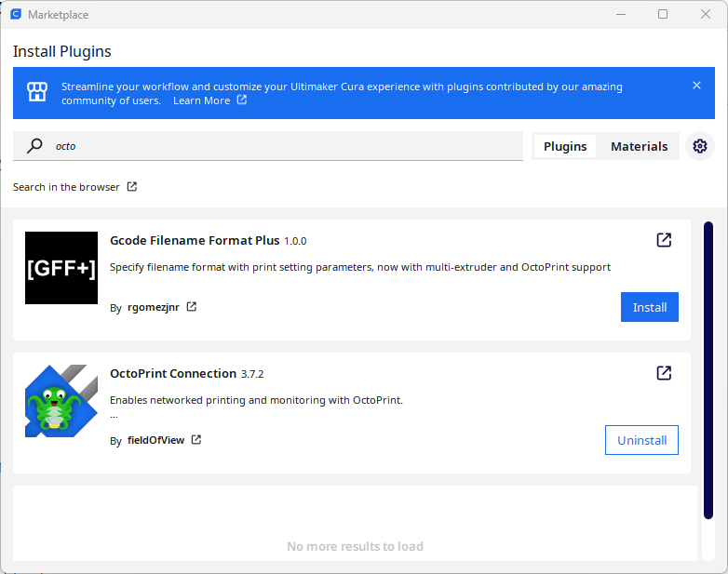The image size is (728, 574).
Task: Open author rgomezjnr profile link
Action: pos(154,307)
